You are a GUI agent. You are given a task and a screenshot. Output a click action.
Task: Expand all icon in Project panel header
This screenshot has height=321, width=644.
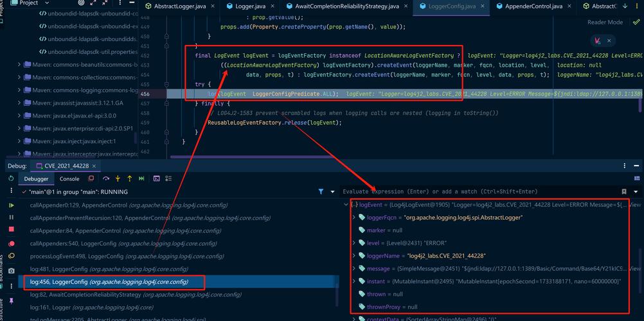click(x=93, y=3)
